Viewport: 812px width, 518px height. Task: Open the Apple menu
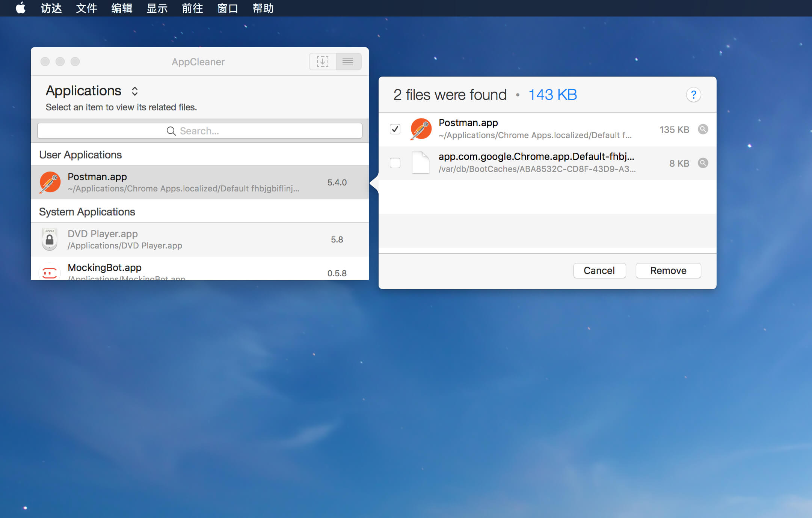pyautogui.click(x=21, y=8)
